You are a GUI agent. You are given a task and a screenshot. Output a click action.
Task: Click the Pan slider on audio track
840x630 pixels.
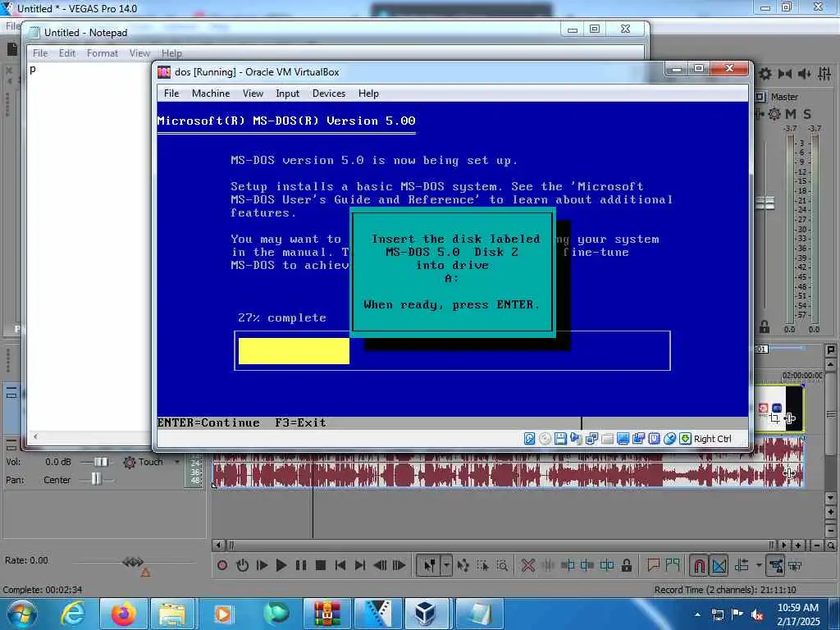(x=96, y=479)
